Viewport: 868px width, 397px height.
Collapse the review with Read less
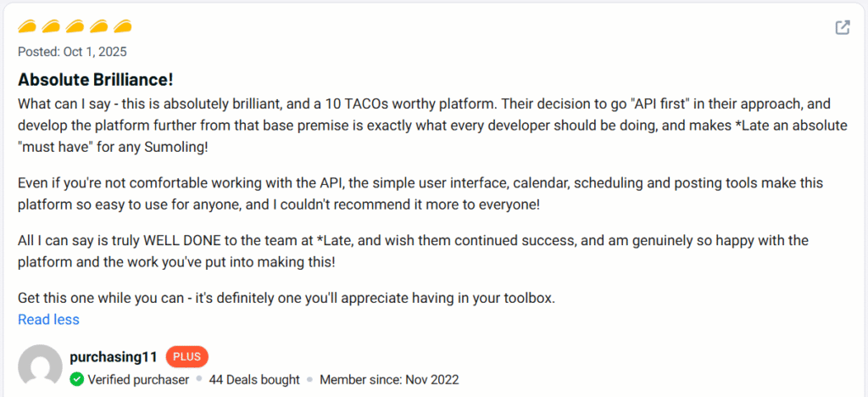point(48,320)
